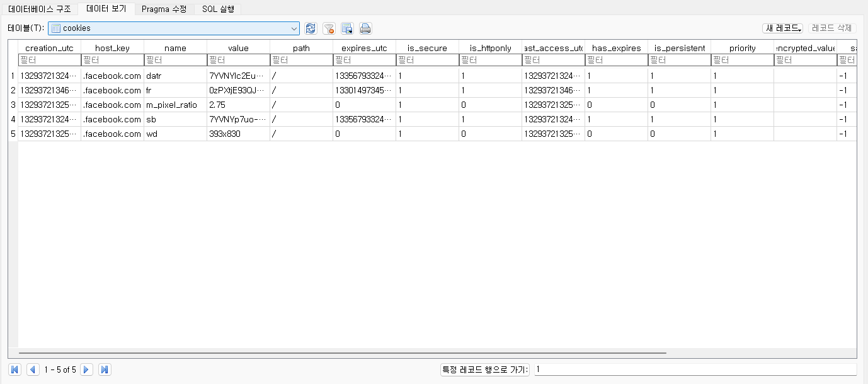
Task: Go to the previous record page
Action: 33,369
